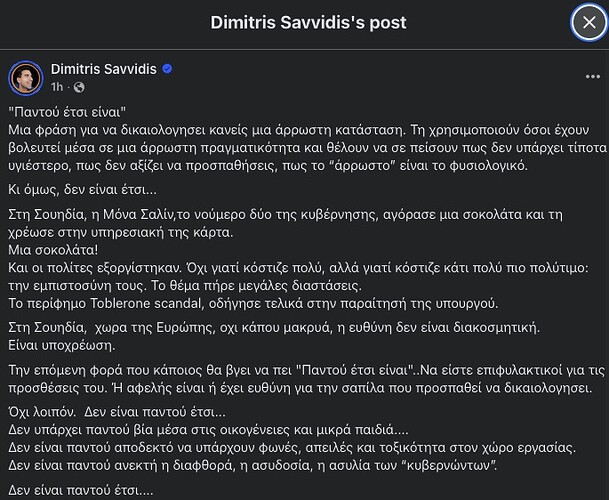This screenshot has width=609, height=500.
Task: Click the line starting "Και οι πολίτες εξοργίστηκαν"
Action: pos(299,268)
